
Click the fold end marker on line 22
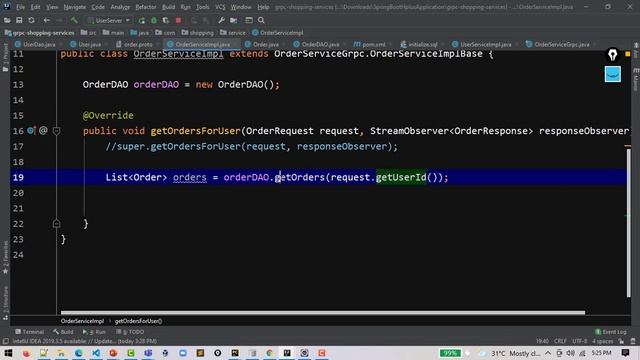pyautogui.click(x=57, y=223)
